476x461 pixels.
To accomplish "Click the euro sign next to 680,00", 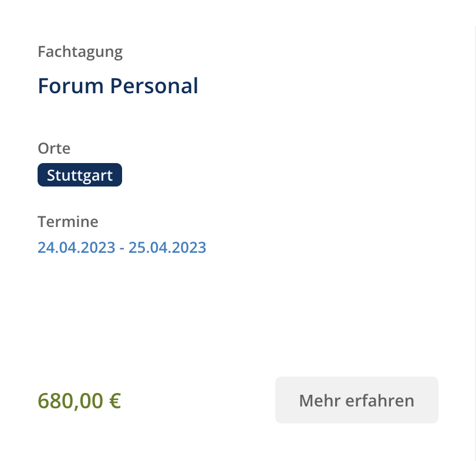I will point(115,401).
